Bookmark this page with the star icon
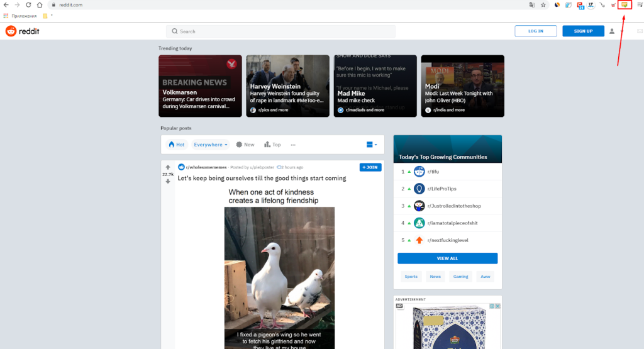The width and height of the screenshot is (644, 349). coord(543,5)
